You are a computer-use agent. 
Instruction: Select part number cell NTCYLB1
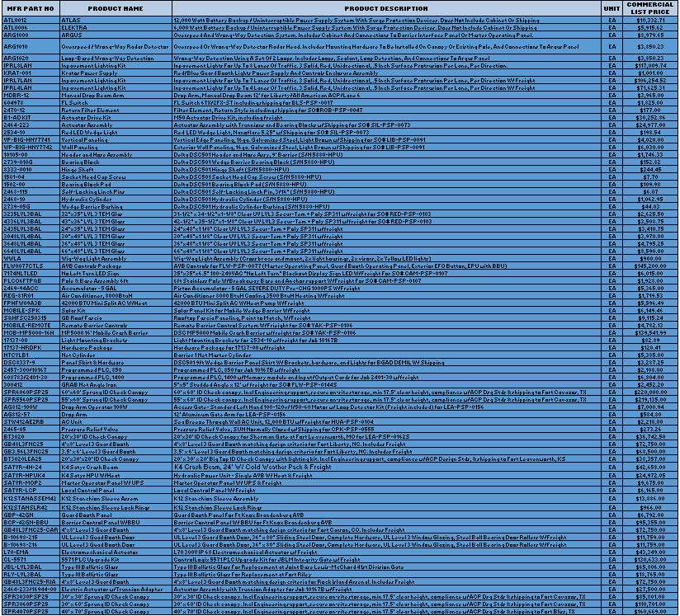pyautogui.click(x=31, y=355)
